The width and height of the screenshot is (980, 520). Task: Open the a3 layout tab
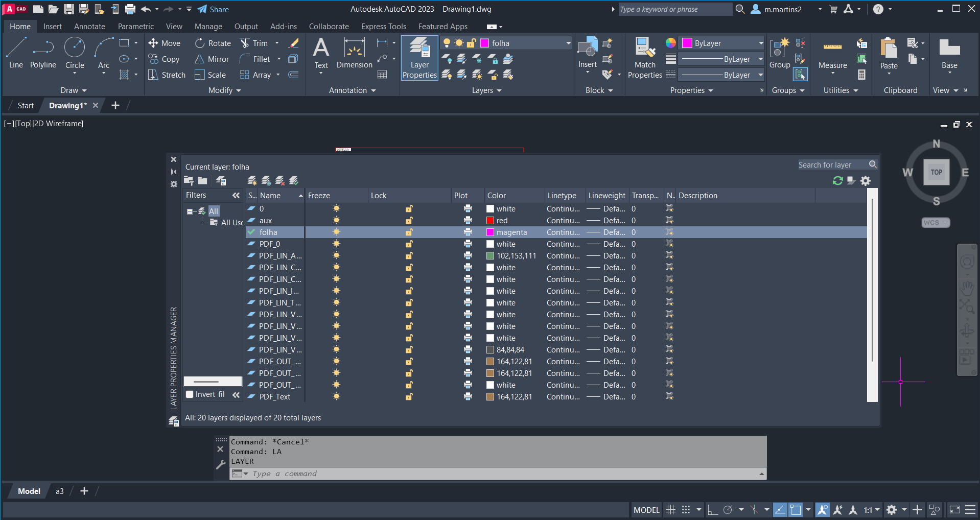click(60, 491)
